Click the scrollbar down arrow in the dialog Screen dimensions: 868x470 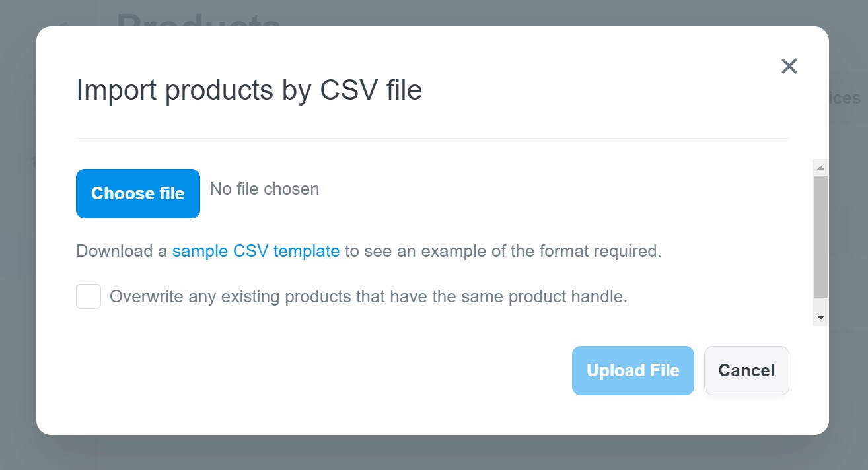tap(820, 318)
